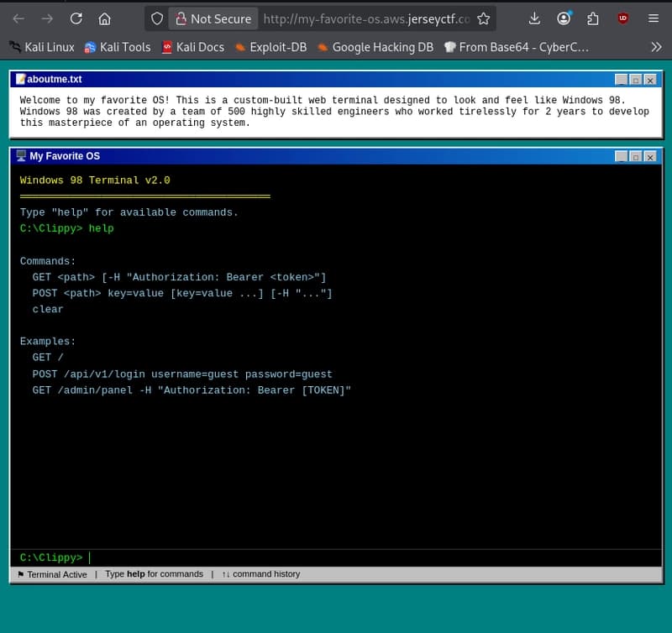672x633 pixels.
Task: Reload the page with the refresh control
Action: [x=76, y=18]
